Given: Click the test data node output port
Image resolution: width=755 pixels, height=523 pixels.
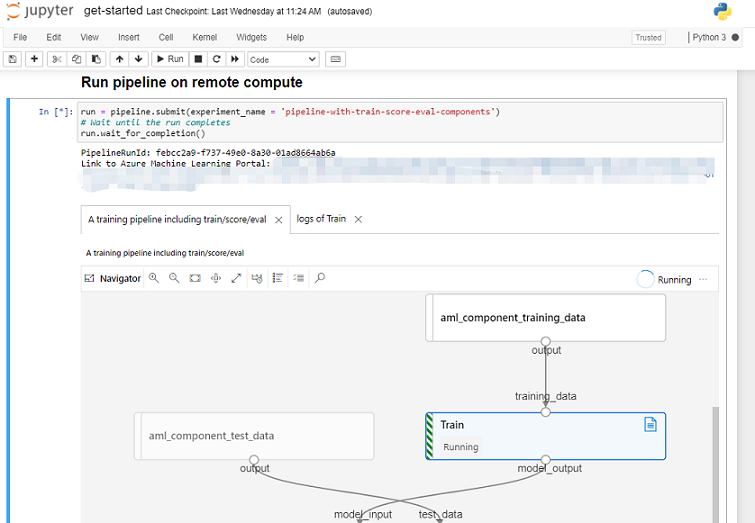Looking at the screenshot, I should (x=254, y=459).
